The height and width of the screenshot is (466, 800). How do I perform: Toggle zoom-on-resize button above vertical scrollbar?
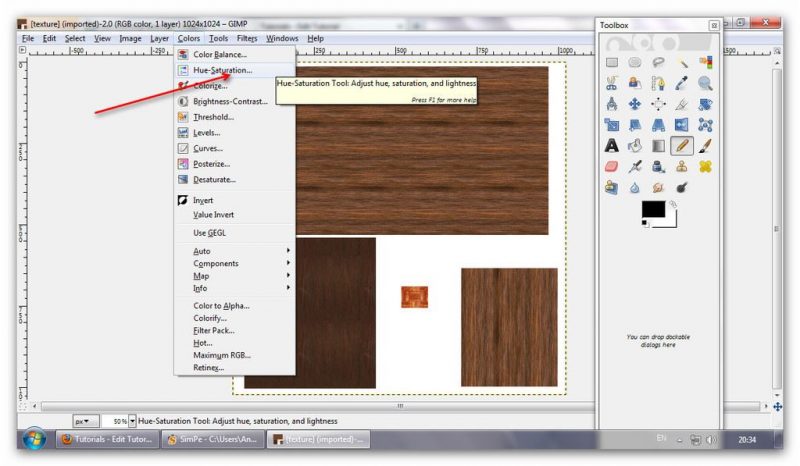pos(777,51)
